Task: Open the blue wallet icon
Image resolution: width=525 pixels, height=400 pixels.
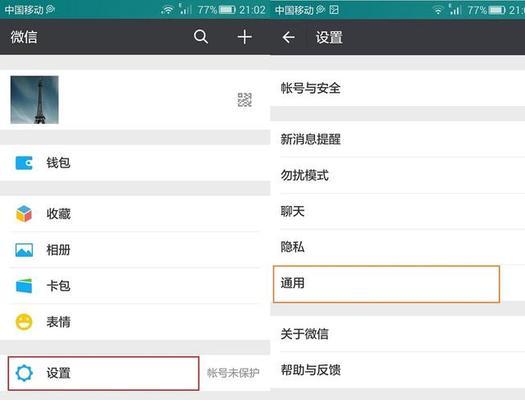Action: [24, 163]
